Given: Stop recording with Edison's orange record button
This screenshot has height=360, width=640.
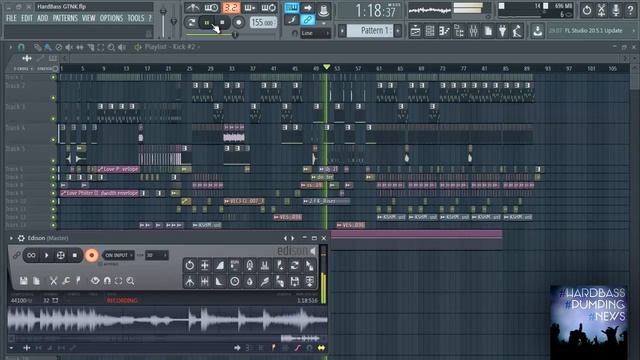Looking at the screenshot, I should coord(91,256).
